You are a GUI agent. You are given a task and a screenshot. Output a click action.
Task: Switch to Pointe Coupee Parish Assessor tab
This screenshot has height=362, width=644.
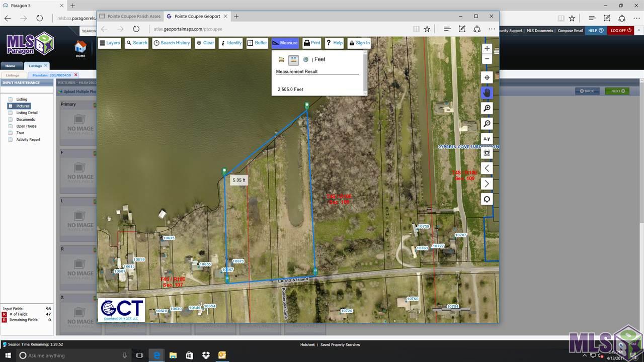pyautogui.click(x=130, y=16)
